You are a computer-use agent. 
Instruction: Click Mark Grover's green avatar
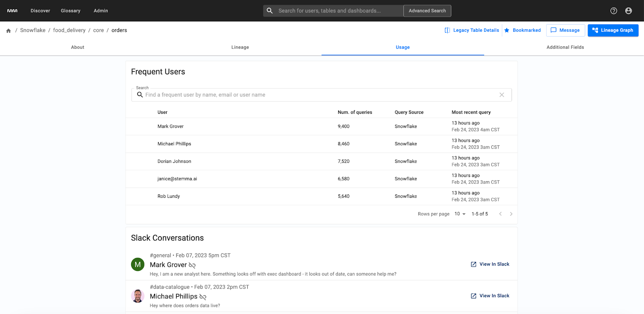(x=138, y=264)
